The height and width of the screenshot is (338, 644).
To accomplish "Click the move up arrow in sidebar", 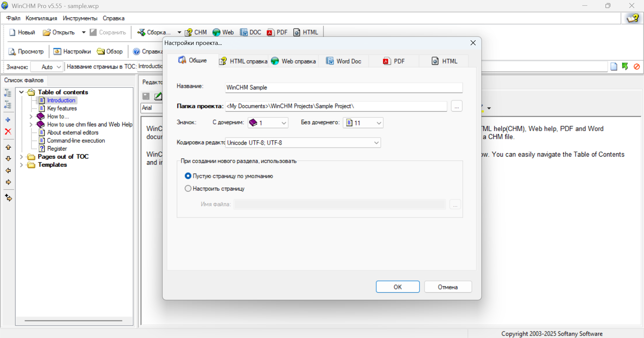I will pyautogui.click(x=8, y=147).
